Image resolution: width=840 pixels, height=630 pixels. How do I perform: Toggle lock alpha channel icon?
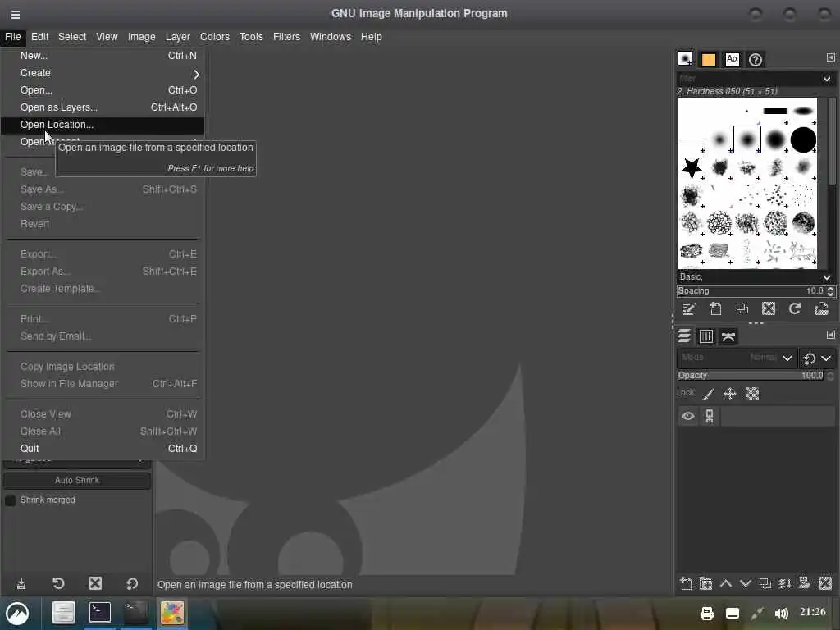click(752, 395)
